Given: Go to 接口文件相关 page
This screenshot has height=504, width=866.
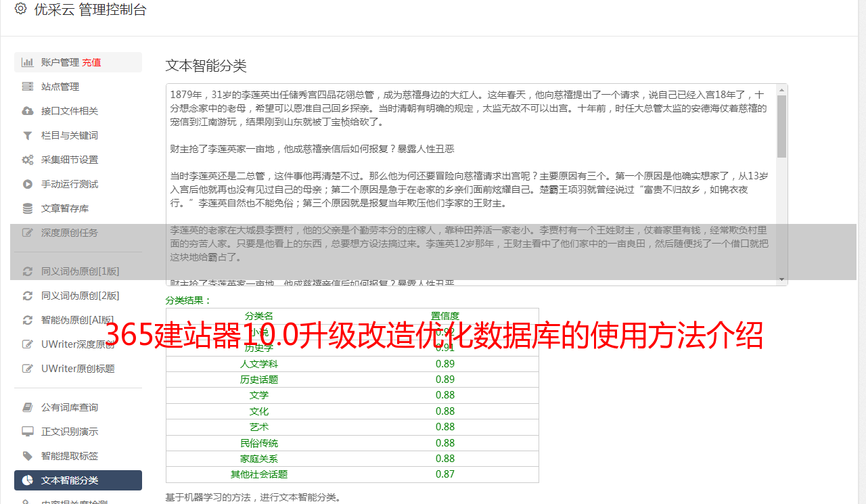Looking at the screenshot, I should [78, 111].
